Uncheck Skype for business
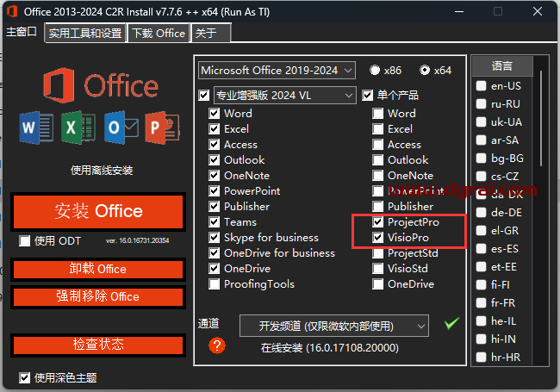The image size is (560, 392). pyautogui.click(x=214, y=238)
